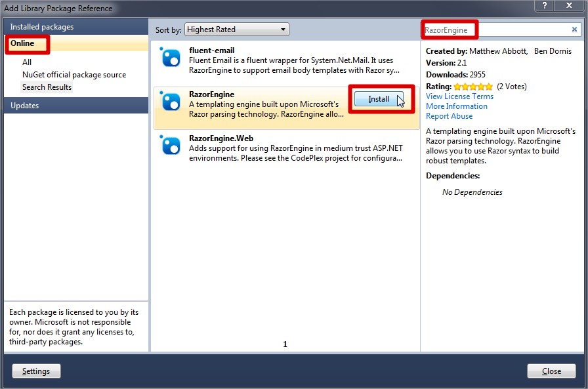The width and height of the screenshot is (588, 389).
Task: Click the No Dependencies text
Action: point(472,192)
